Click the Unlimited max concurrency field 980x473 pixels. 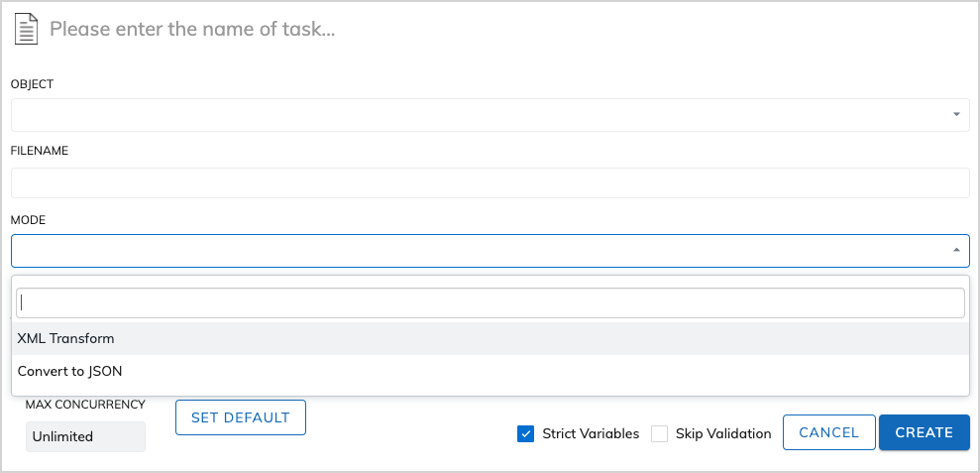click(85, 436)
